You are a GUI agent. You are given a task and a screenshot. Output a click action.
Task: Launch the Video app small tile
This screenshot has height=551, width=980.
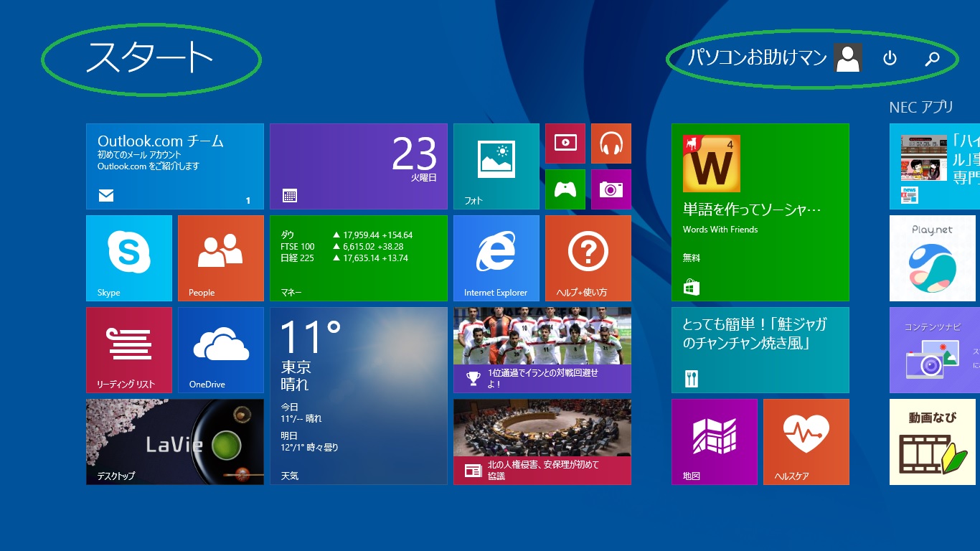[x=565, y=143]
